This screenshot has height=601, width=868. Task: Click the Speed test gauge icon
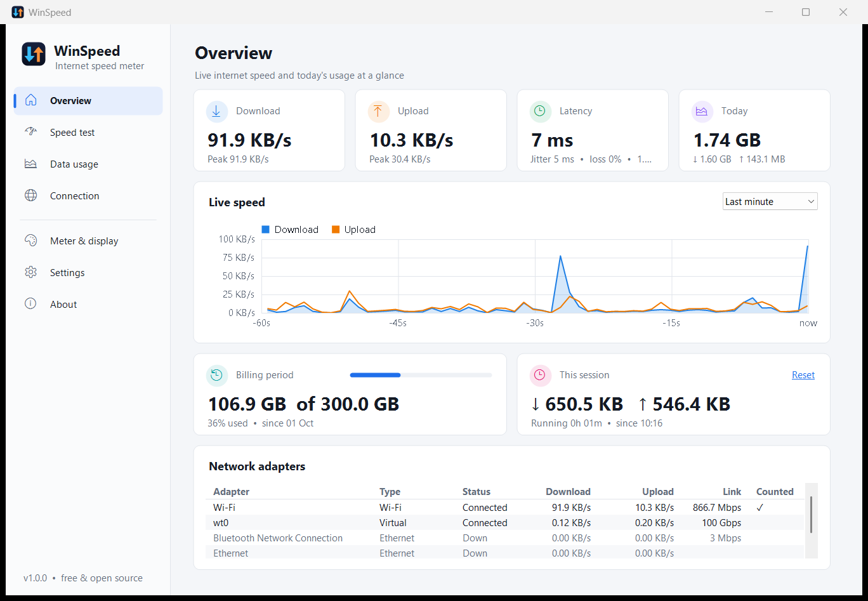coord(30,132)
